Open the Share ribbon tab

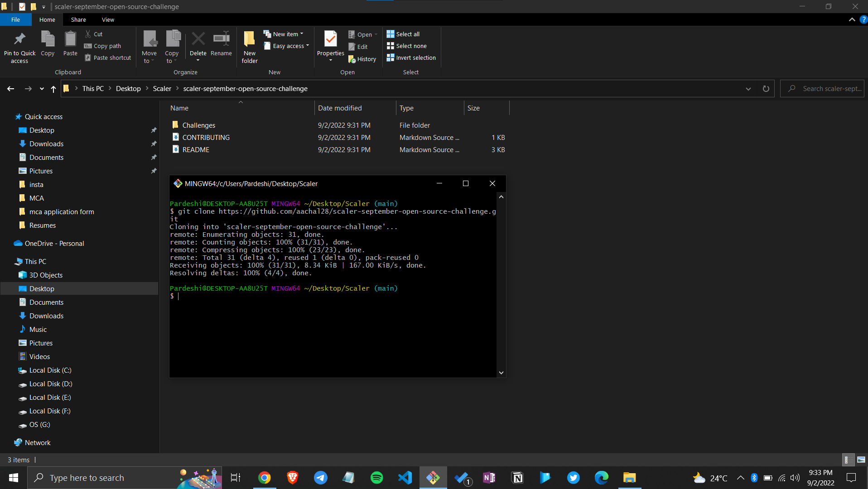(x=78, y=19)
